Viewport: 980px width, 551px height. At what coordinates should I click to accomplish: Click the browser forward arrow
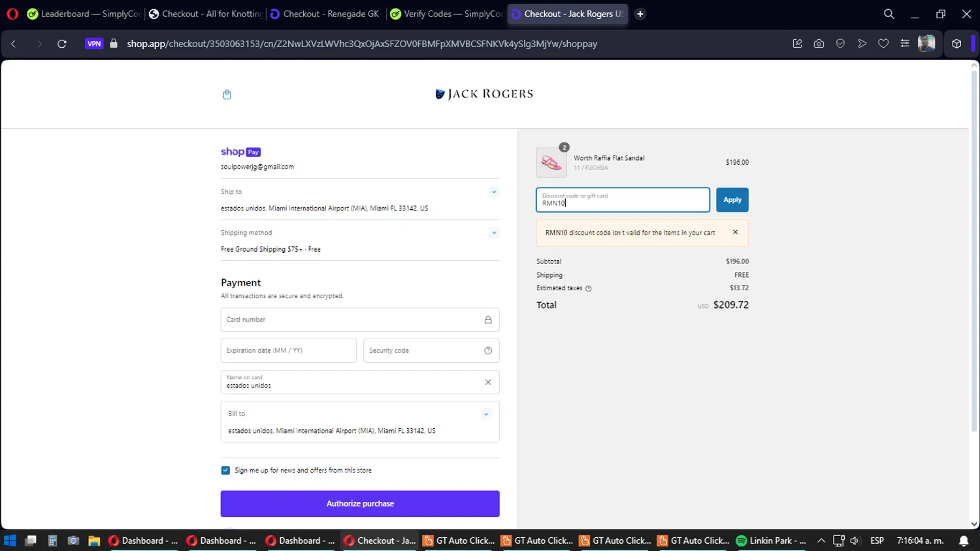click(39, 44)
